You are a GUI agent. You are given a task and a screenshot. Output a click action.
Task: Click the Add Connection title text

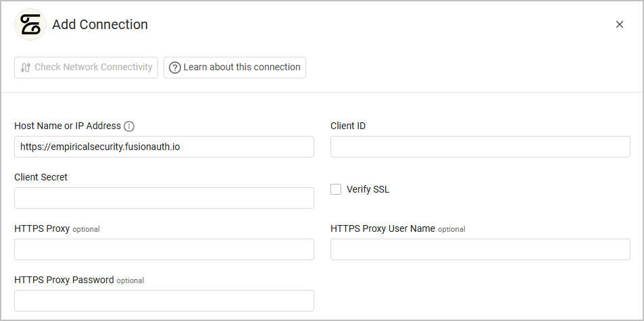tap(100, 25)
